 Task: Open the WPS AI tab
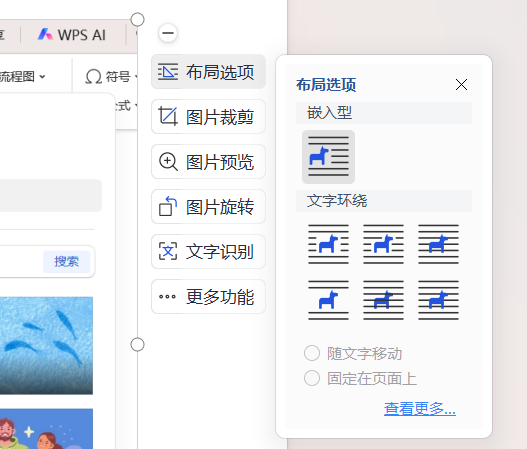[72, 35]
